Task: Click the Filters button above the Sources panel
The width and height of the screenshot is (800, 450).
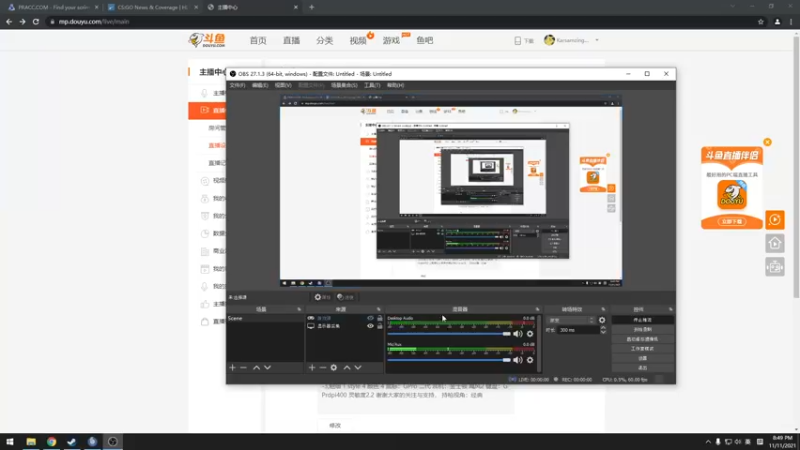Action: click(345, 297)
